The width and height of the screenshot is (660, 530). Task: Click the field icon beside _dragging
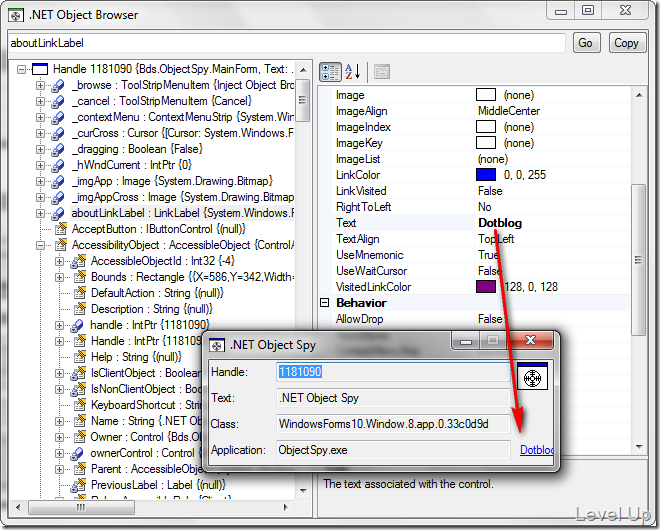click(58, 149)
